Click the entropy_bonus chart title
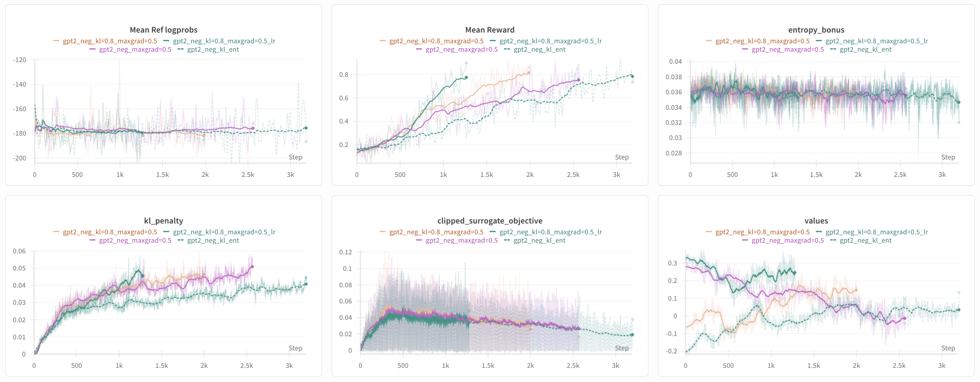The width and height of the screenshot is (980, 382). pyautogui.click(x=816, y=30)
